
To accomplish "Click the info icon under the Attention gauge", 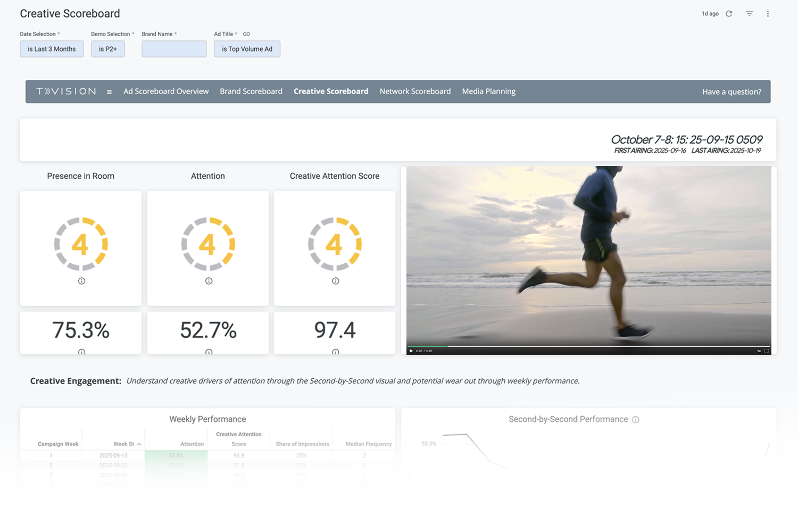I will [x=209, y=281].
